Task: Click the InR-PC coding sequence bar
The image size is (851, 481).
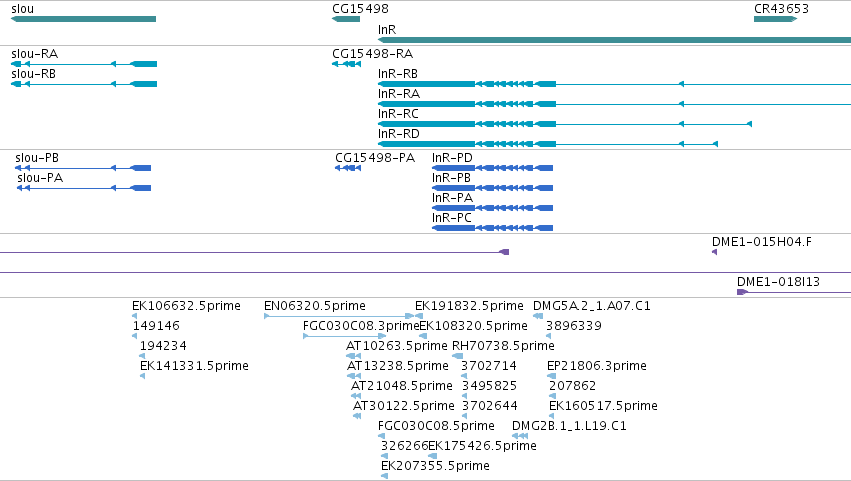Action: (492, 228)
